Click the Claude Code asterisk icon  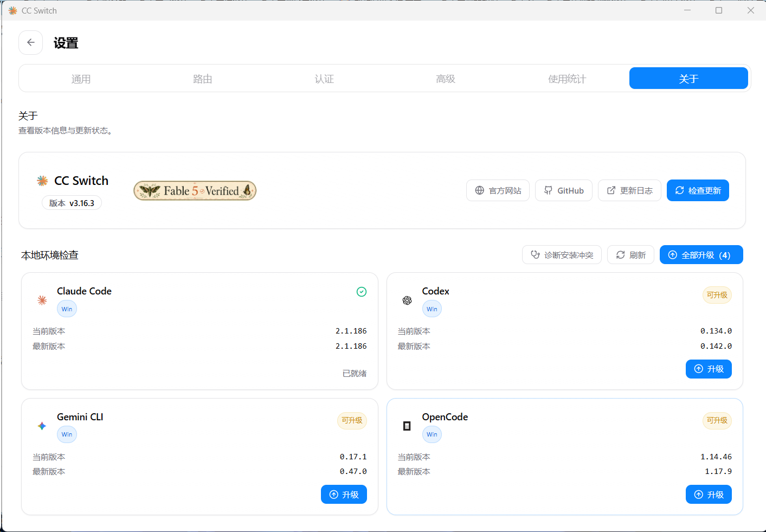(x=42, y=300)
